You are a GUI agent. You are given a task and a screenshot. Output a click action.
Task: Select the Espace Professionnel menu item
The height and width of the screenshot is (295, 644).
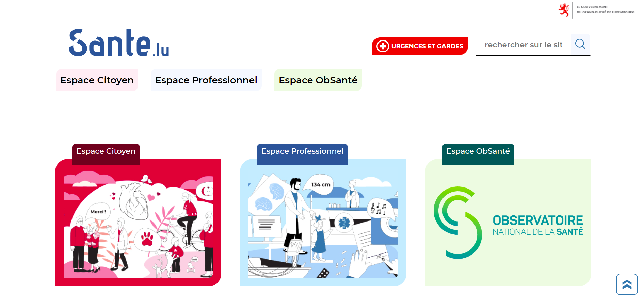206,80
